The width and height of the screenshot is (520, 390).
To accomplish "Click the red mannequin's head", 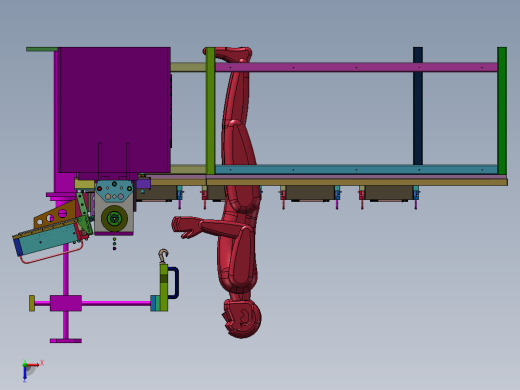I will pos(242,317).
